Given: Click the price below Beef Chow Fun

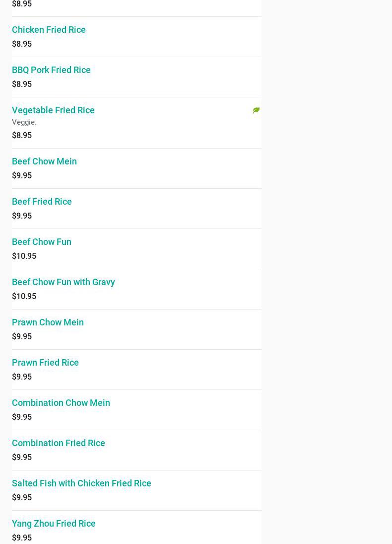Looking at the screenshot, I should (x=24, y=256).
